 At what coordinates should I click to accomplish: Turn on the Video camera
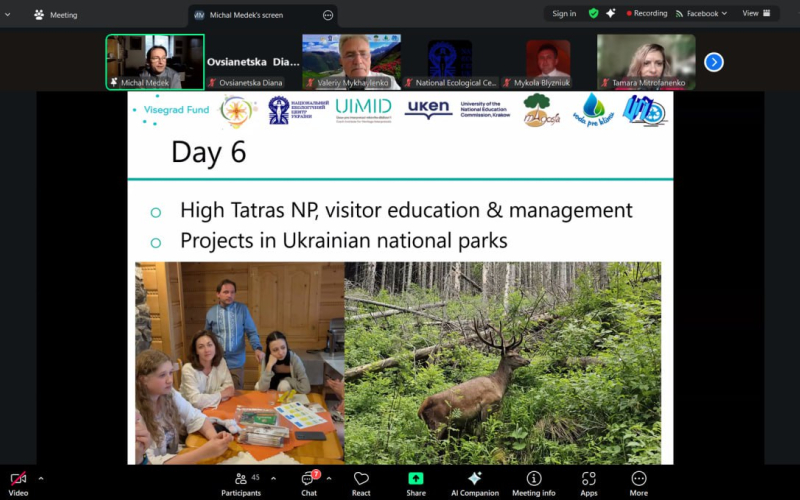[x=18, y=481]
